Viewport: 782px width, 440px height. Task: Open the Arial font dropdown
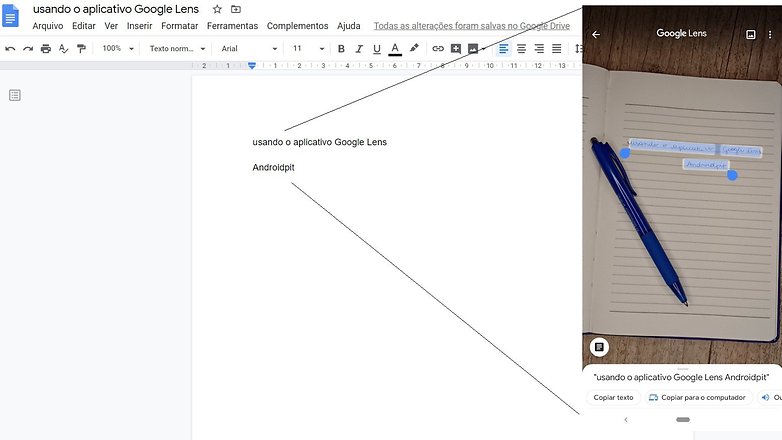(x=249, y=48)
